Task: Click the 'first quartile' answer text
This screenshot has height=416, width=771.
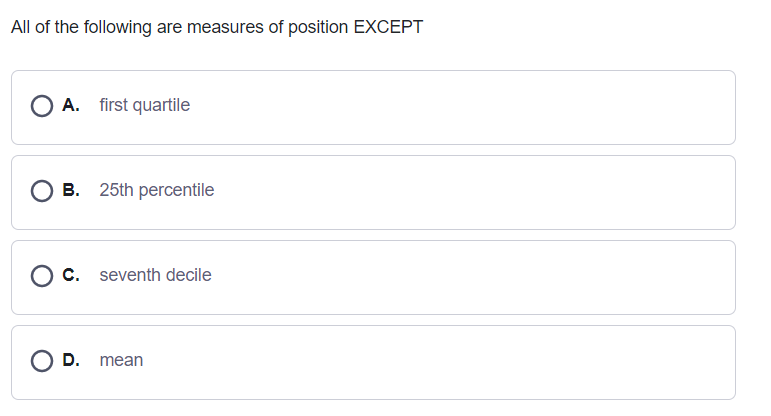Action: 144,105
